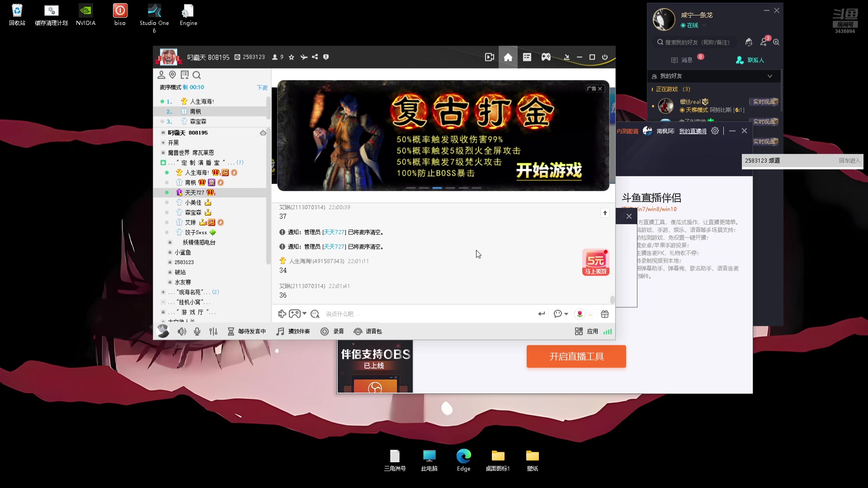Click the 天天727 link in first notice
The image size is (868, 488).
(334, 232)
